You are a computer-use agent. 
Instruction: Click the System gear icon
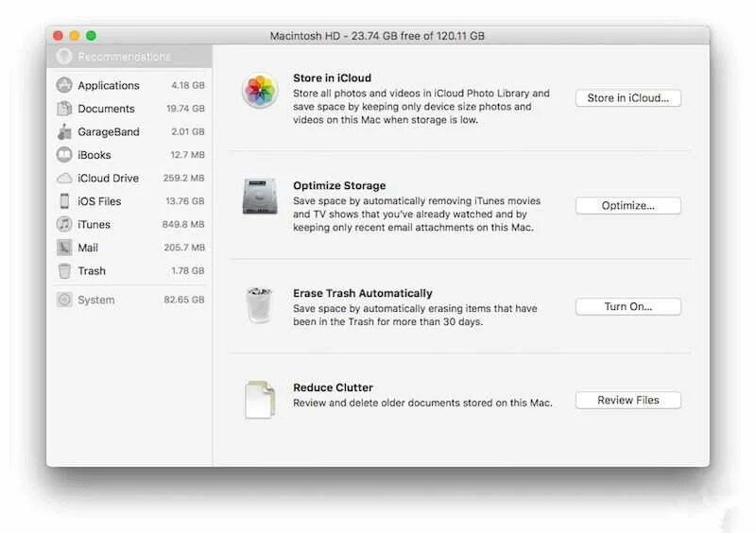[64, 300]
